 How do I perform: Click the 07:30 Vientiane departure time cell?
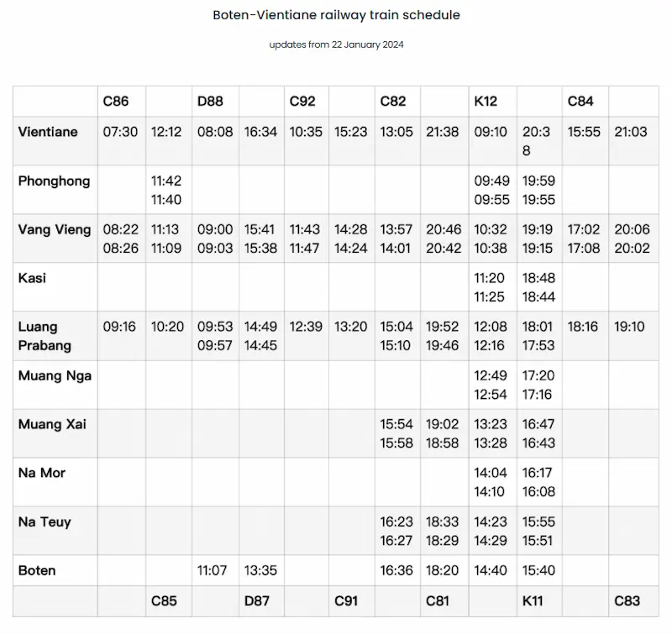[120, 132]
